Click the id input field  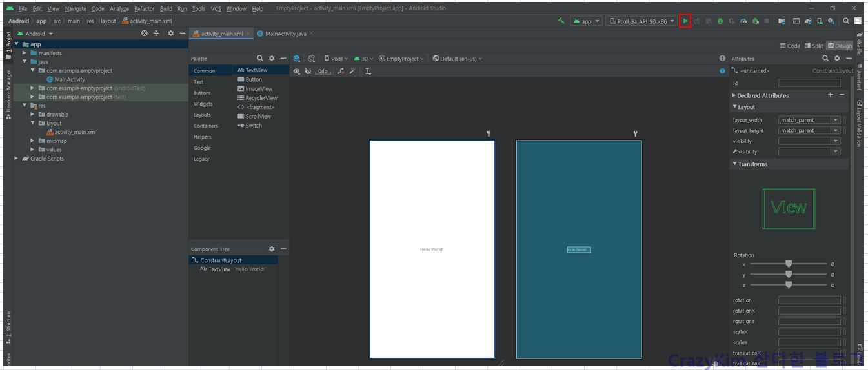pos(809,83)
